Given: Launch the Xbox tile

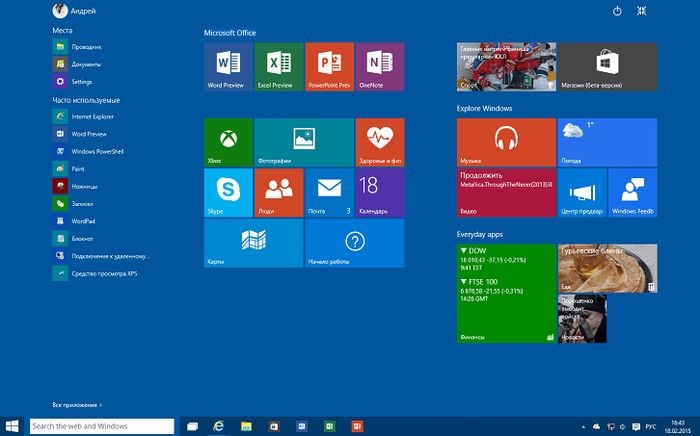Looking at the screenshot, I should pos(228,142).
